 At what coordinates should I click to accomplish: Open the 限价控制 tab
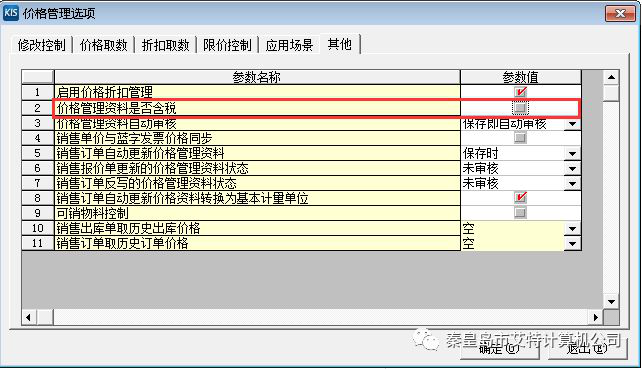pyautogui.click(x=227, y=45)
